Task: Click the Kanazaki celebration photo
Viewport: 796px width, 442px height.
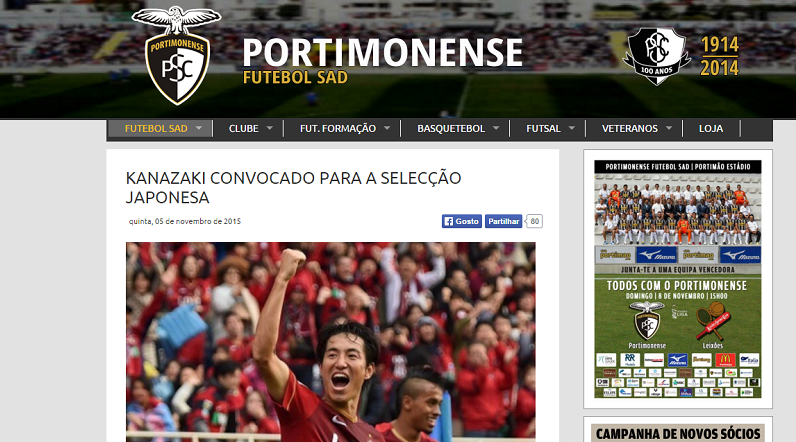Action: coord(330,342)
